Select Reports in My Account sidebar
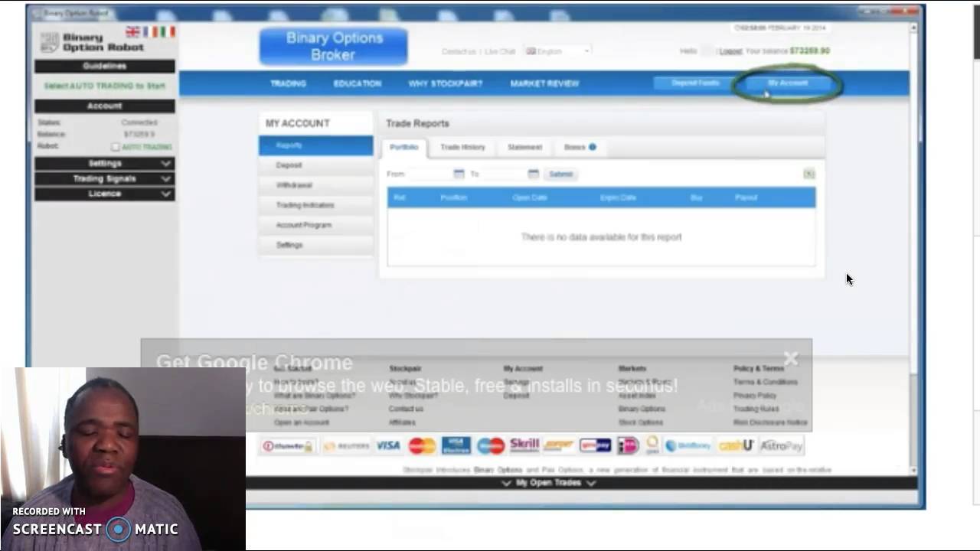 [x=315, y=145]
